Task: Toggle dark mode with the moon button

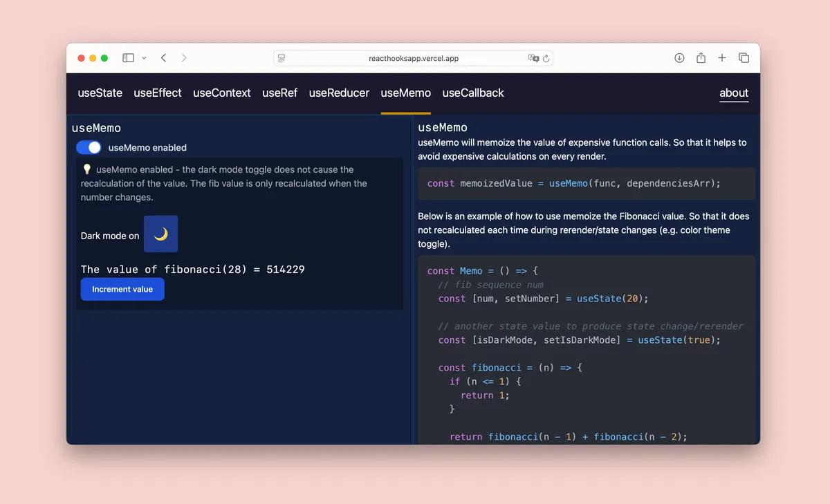Action: [x=160, y=234]
